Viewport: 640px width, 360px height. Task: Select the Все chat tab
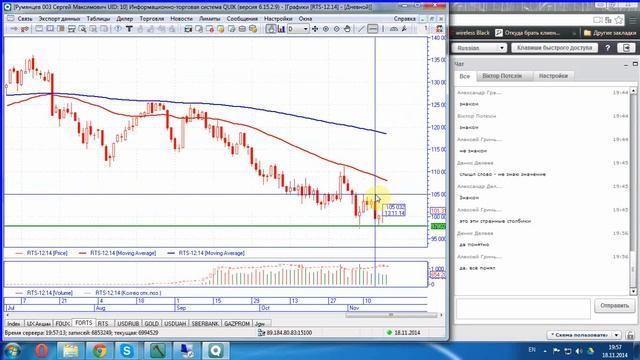tap(464, 76)
